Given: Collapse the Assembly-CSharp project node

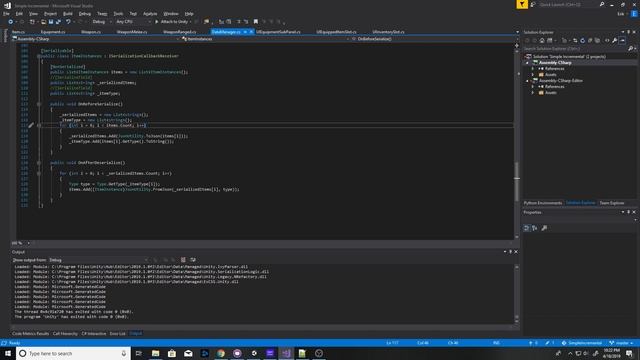Looking at the screenshot, I should pos(527,63).
